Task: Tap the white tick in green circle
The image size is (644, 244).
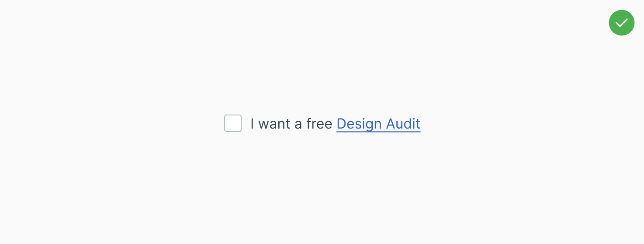Action: coord(621,23)
